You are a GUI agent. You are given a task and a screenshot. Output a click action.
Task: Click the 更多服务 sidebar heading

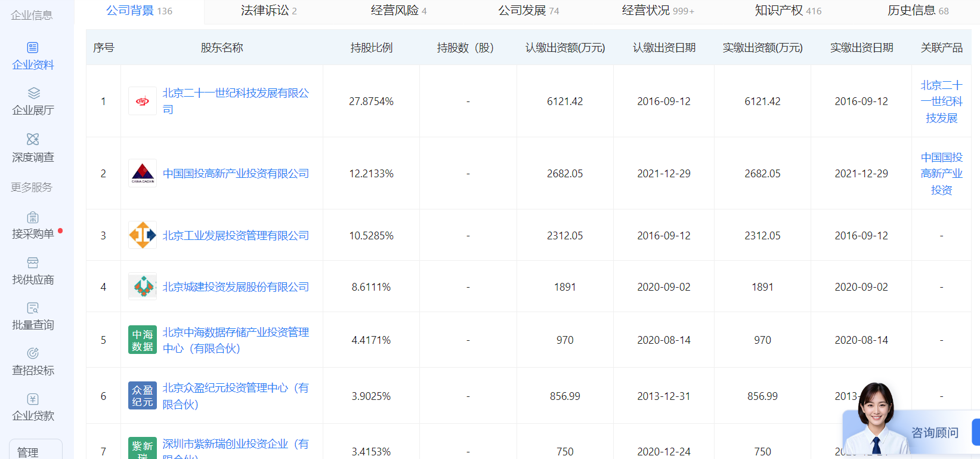32,187
